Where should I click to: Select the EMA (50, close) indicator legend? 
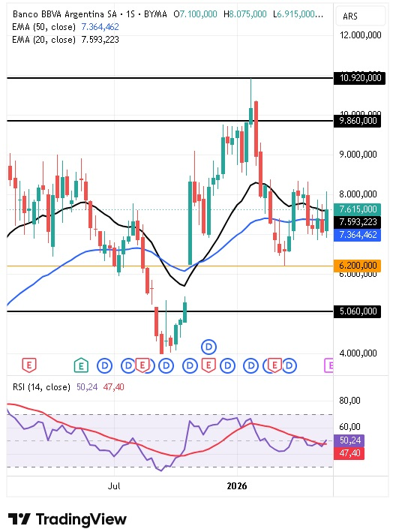[x=43, y=27]
